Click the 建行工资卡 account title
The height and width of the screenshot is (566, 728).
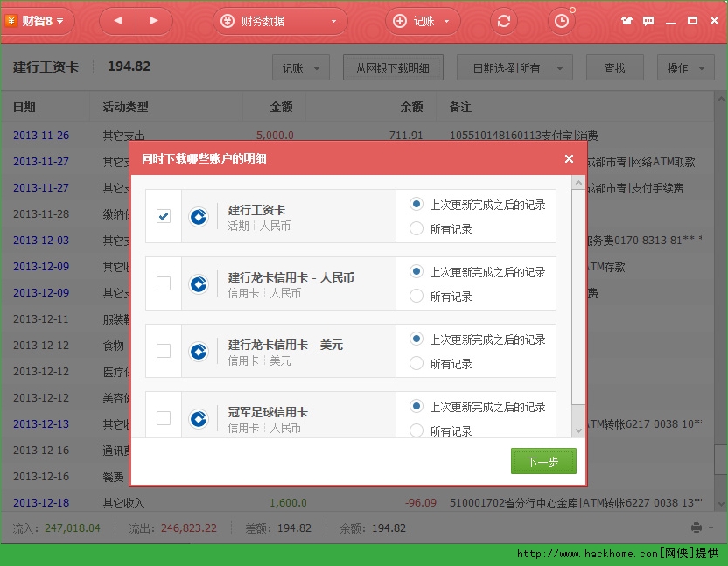[45, 66]
